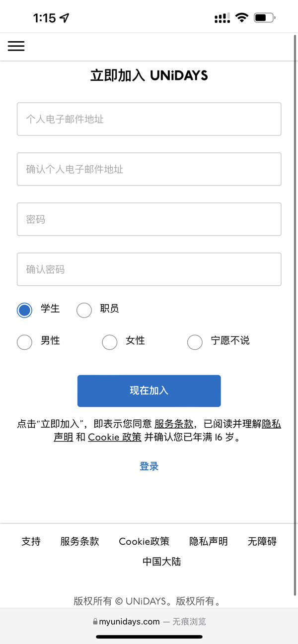The height and width of the screenshot is (644, 298).
Task: Tap the 个人电子邮件地址 input field
Action: pyautogui.click(x=149, y=119)
